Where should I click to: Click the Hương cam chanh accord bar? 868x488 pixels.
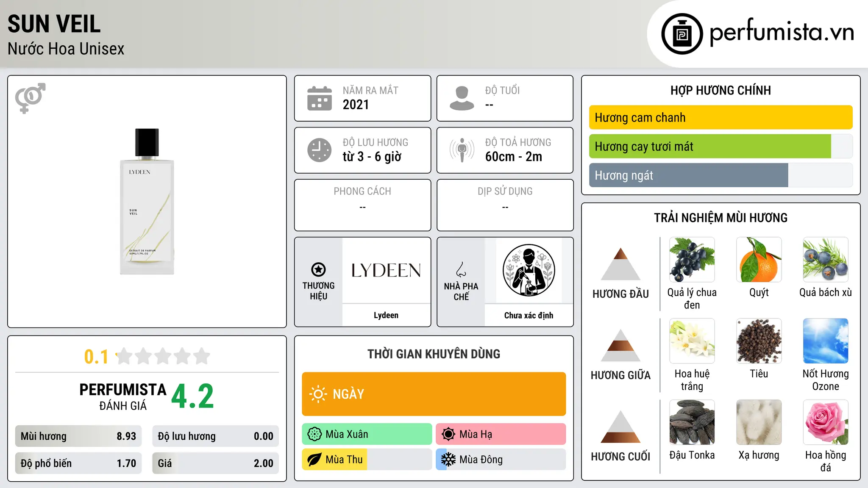tap(721, 117)
